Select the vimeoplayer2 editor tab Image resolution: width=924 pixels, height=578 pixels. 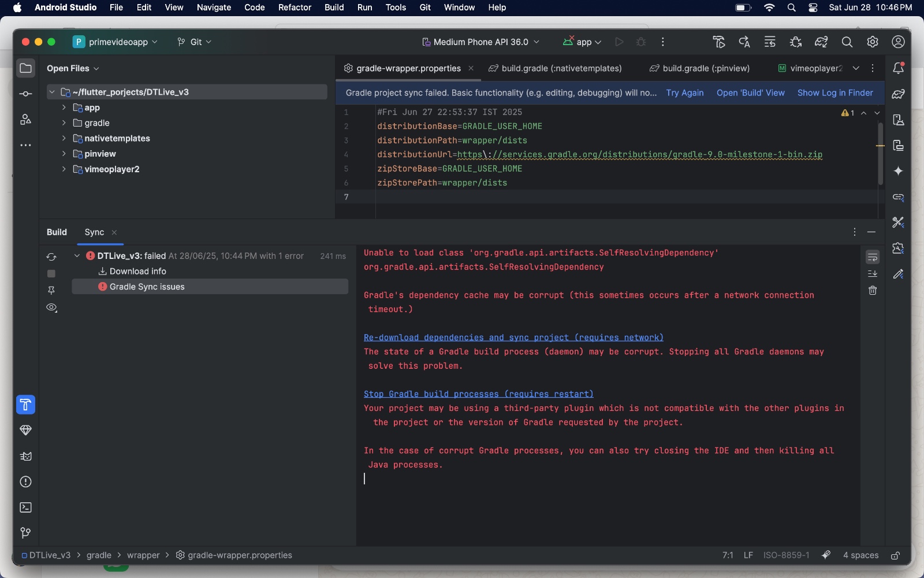click(810, 68)
